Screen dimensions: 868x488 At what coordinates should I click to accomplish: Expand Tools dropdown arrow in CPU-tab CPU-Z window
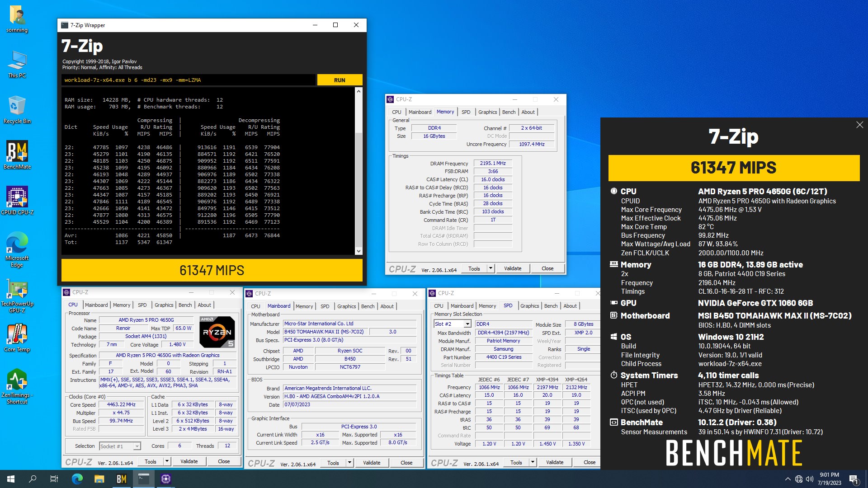point(167,461)
